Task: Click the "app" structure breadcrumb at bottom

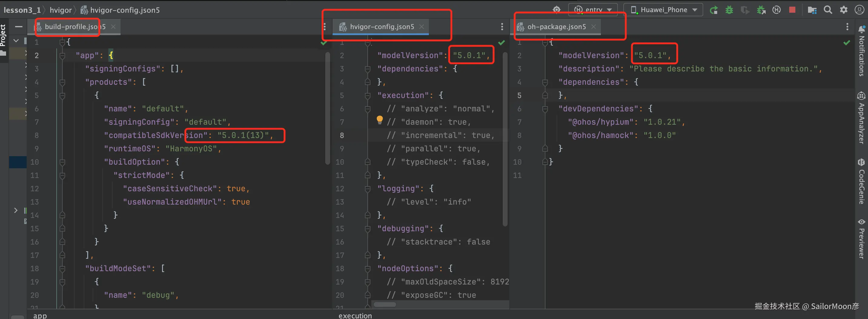Action: [x=40, y=315]
